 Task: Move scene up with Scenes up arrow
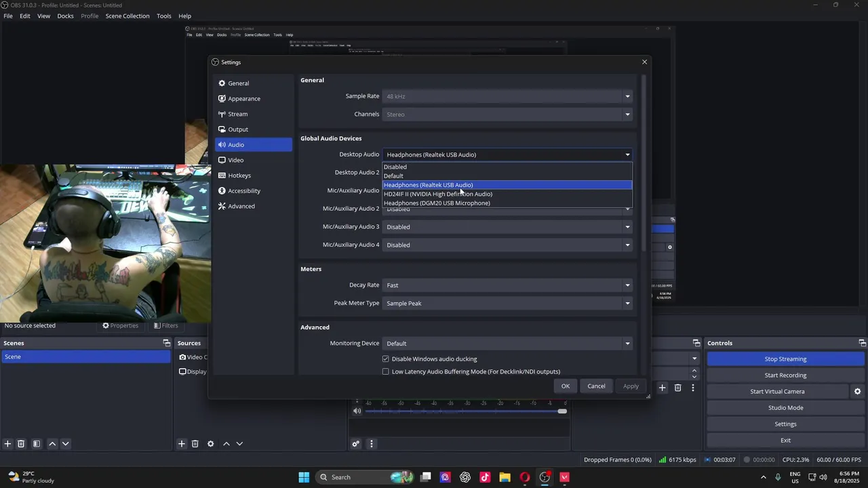tap(52, 444)
